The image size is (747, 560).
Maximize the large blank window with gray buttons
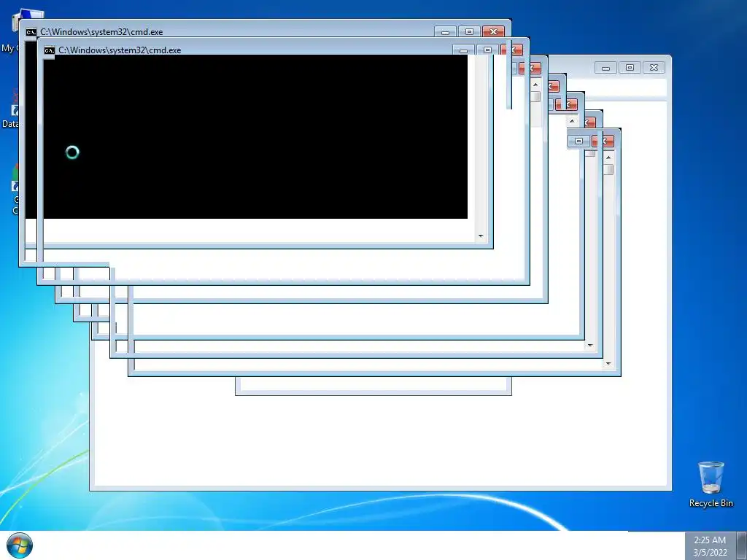coord(630,68)
